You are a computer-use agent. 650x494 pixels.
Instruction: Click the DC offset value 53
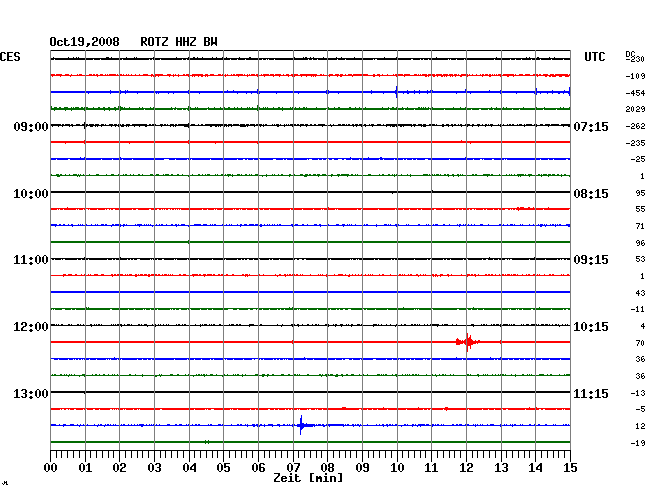[640, 259]
